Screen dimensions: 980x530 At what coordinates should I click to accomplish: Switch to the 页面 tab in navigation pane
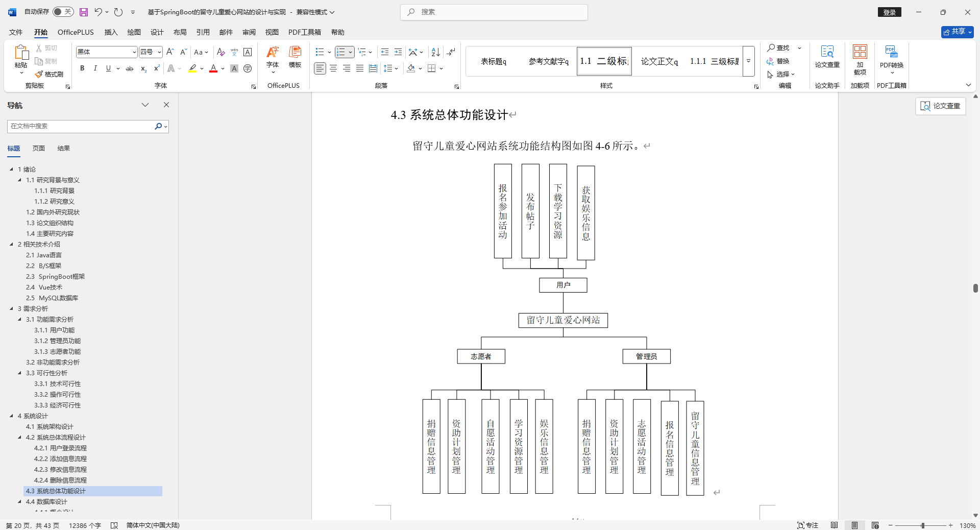point(38,148)
